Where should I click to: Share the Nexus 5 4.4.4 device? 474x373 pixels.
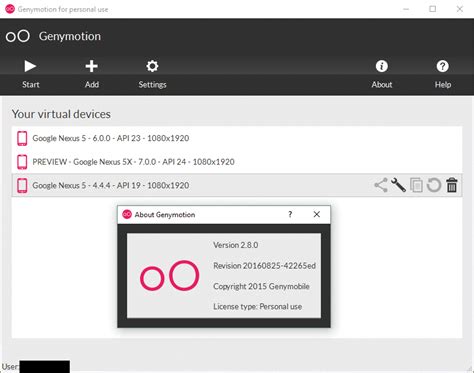click(x=381, y=185)
